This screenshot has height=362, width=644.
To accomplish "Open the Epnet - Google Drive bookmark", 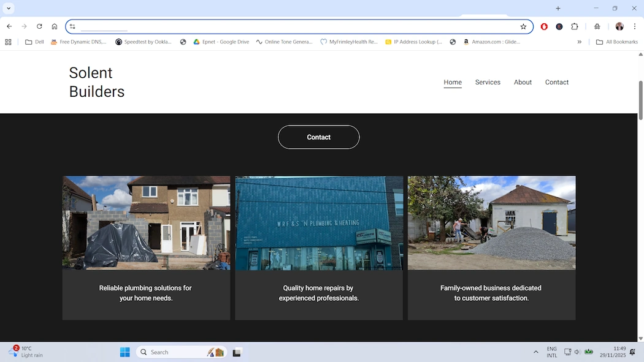I will [222, 42].
